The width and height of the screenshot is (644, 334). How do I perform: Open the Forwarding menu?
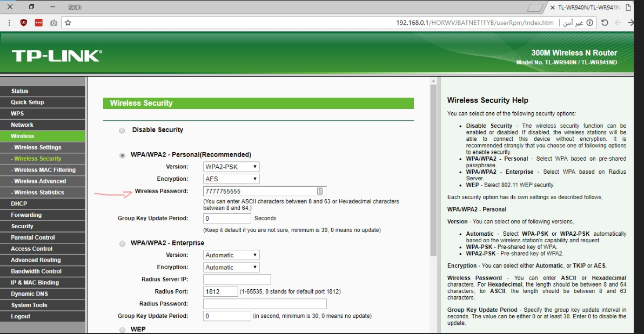pyautogui.click(x=42, y=215)
